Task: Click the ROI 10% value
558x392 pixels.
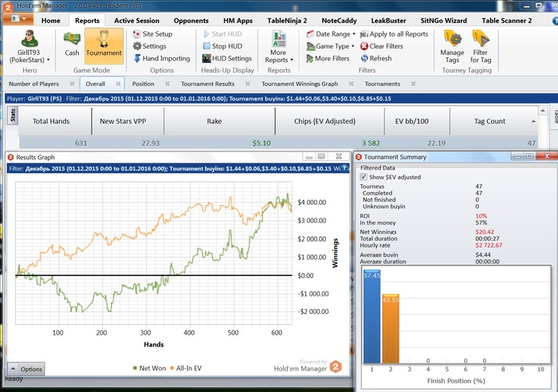Action: pyautogui.click(x=481, y=216)
